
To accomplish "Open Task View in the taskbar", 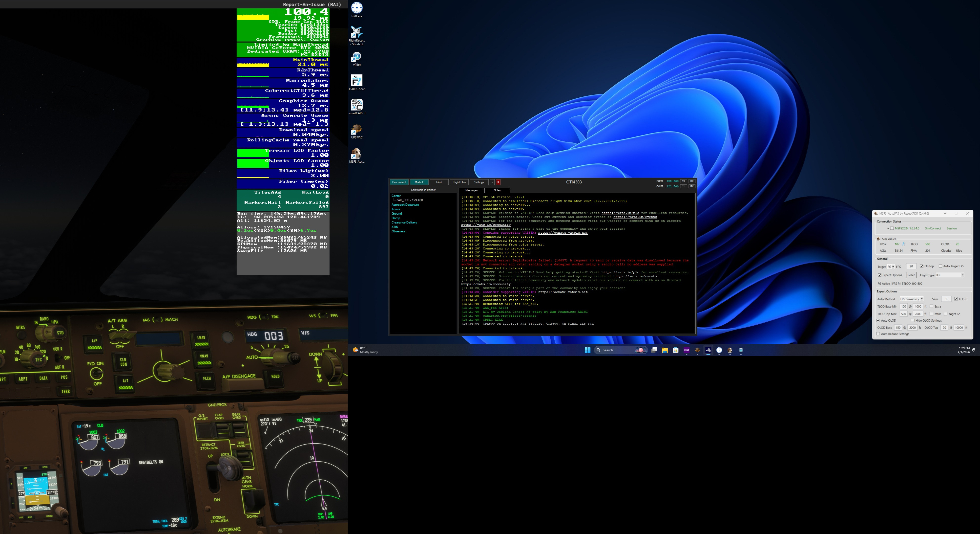I will [654, 350].
